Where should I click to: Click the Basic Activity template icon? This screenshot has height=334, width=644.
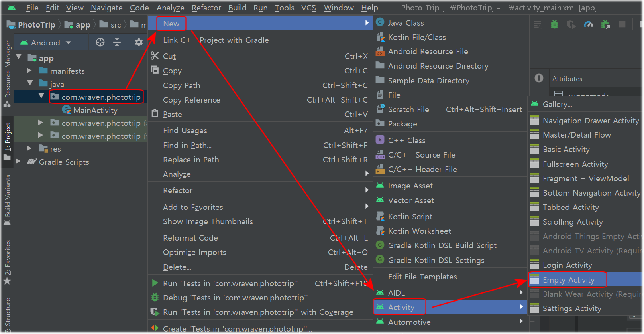(x=535, y=149)
